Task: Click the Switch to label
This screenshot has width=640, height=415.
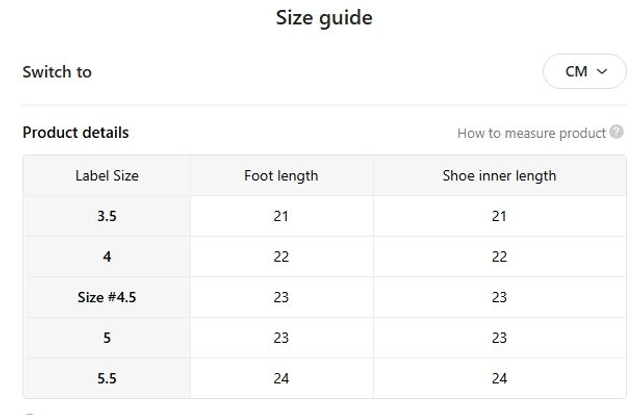Action: pos(57,72)
